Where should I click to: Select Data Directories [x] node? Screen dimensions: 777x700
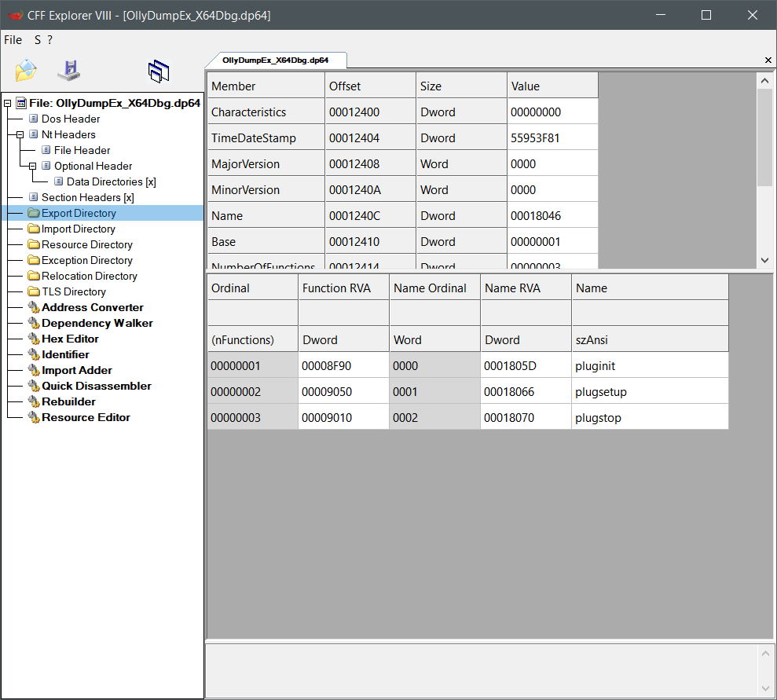tap(111, 181)
